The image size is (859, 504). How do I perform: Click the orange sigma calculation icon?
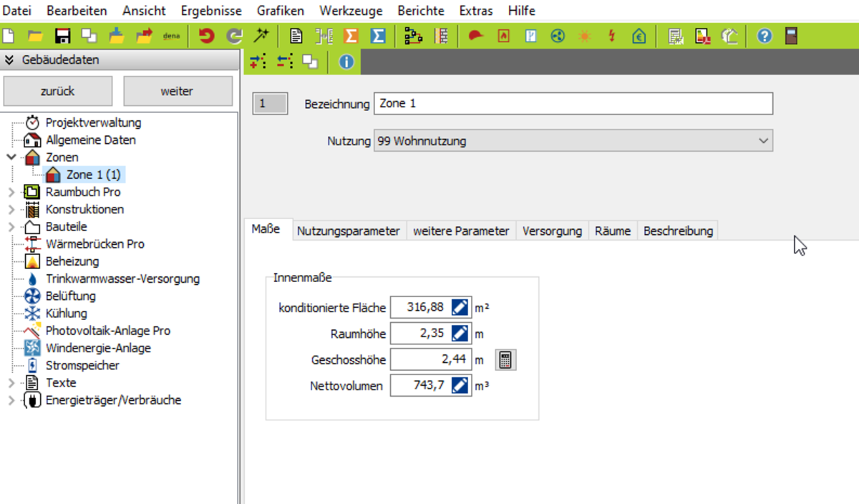click(351, 36)
